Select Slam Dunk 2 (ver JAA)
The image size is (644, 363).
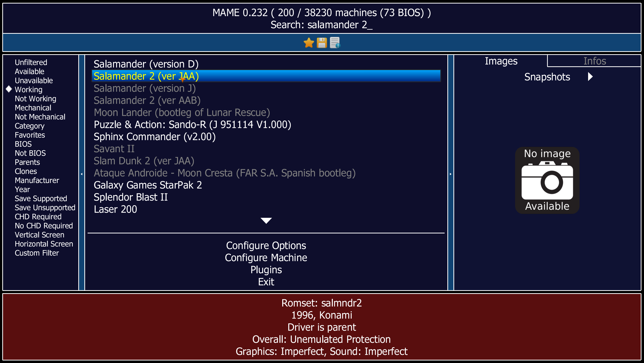coord(266,161)
